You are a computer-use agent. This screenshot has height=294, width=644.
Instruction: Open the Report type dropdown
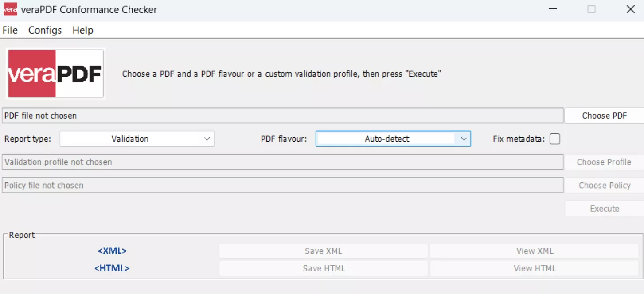tap(137, 139)
